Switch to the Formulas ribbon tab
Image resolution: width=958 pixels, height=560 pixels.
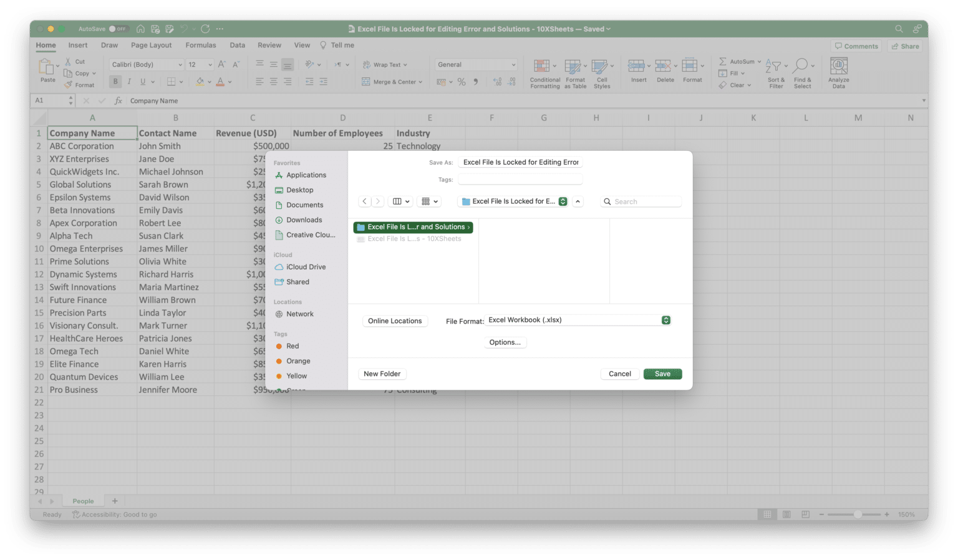200,45
